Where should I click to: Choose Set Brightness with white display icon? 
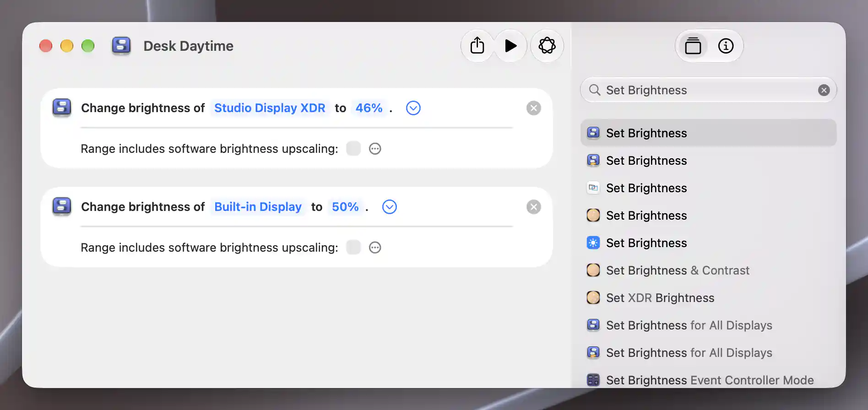[x=708, y=188]
